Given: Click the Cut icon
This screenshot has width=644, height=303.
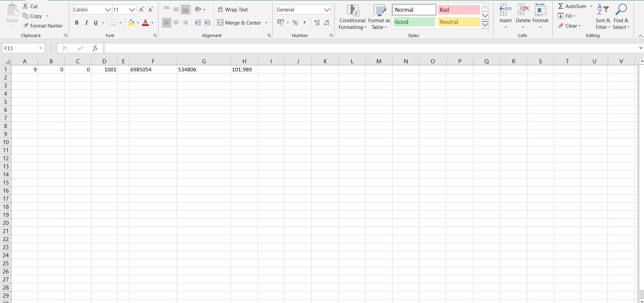Looking at the screenshot, I should (30, 6).
